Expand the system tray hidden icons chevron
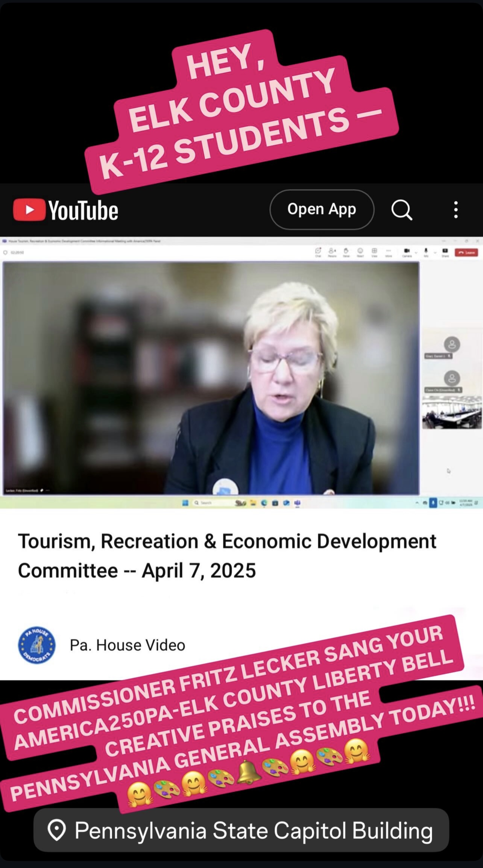 pyautogui.click(x=418, y=503)
